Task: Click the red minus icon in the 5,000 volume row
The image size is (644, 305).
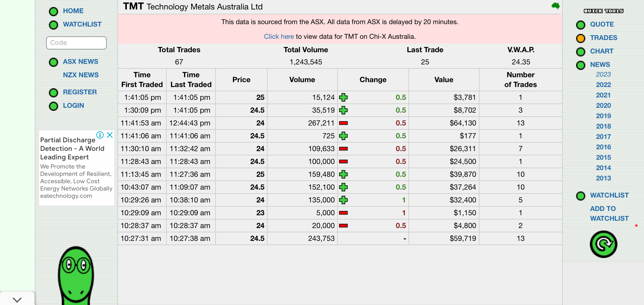Action: coord(343,213)
